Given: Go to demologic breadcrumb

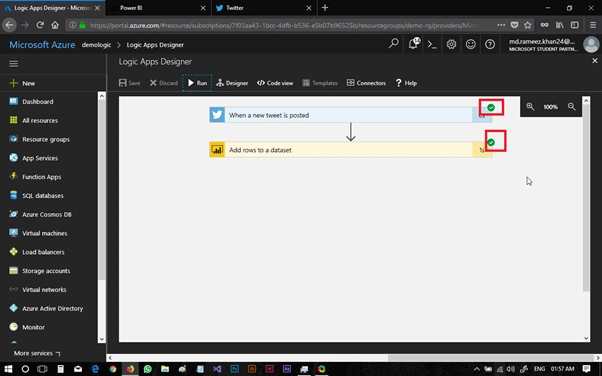Looking at the screenshot, I should [96, 45].
